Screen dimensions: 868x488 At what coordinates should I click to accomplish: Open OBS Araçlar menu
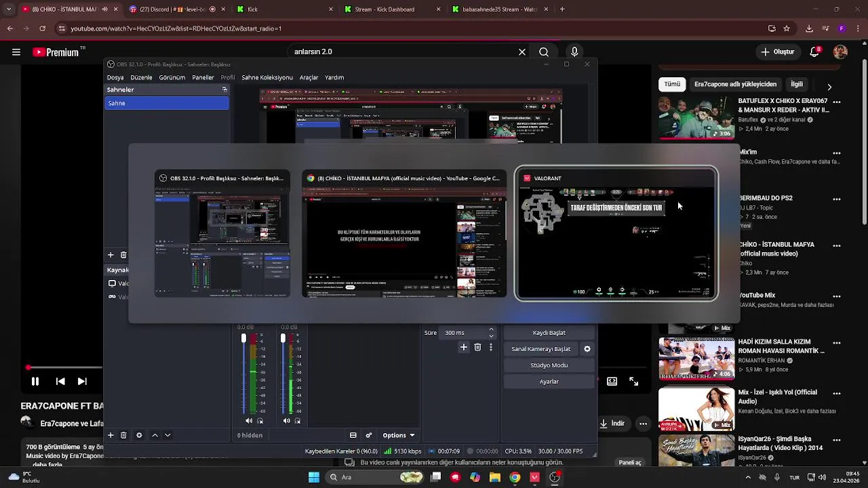click(x=309, y=77)
